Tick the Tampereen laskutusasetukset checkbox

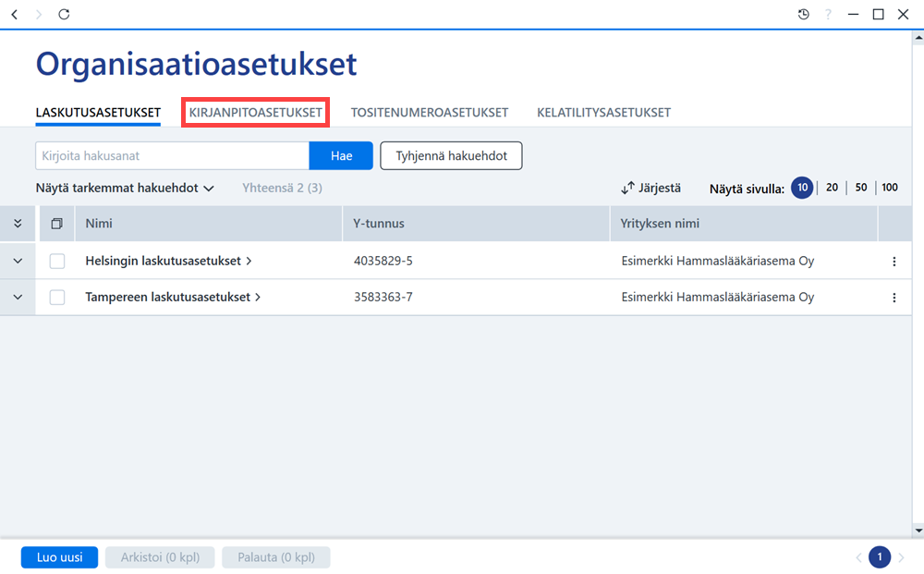pos(57,298)
